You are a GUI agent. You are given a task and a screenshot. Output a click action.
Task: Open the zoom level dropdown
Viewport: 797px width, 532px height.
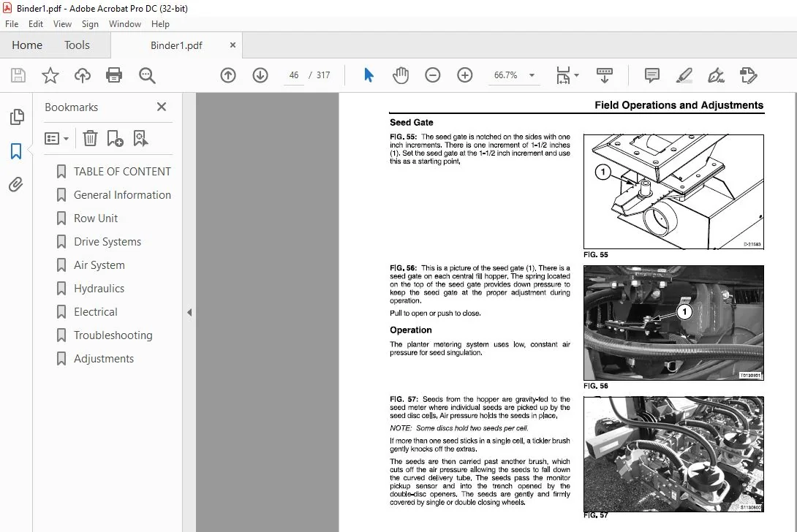coord(532,75)
